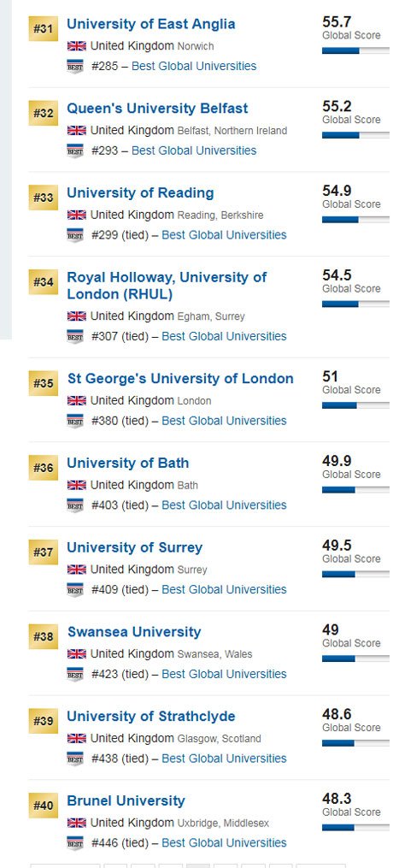Screen dimensions: 393x868
Task: Click the UK flag under Swansea University
Action: click(x=76, y=654)
